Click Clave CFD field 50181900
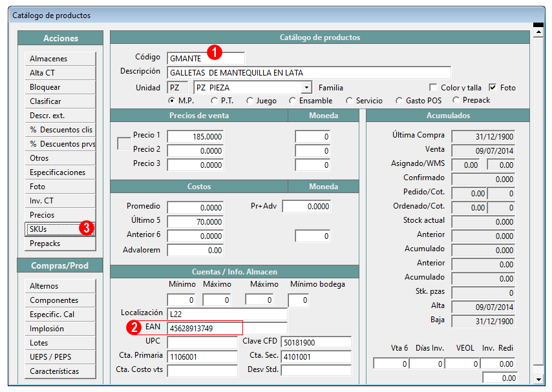The width and height of the screenshot is (552, 392). click(316, 342)
